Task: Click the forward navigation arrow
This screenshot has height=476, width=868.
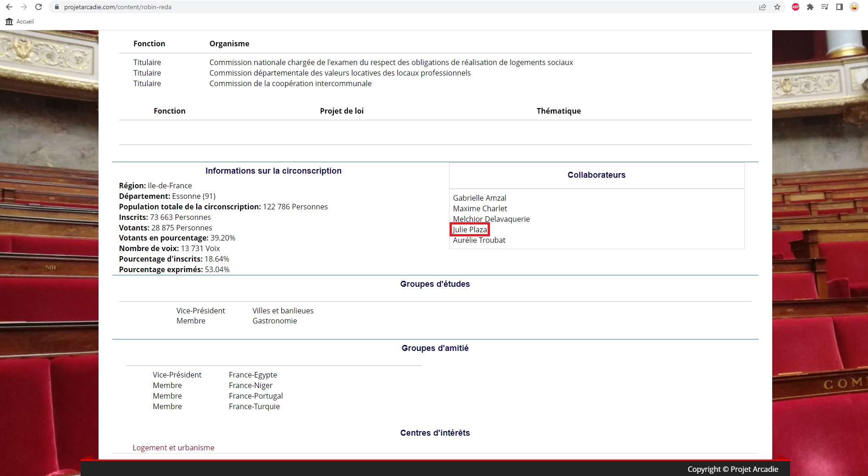Action: pos(24,7)
